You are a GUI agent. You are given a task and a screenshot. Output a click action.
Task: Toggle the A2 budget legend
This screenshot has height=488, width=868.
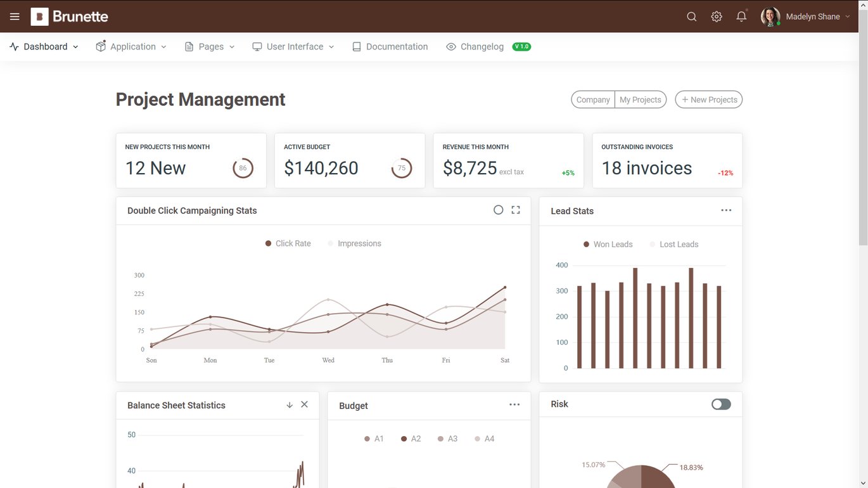click(x=411, y=439)
